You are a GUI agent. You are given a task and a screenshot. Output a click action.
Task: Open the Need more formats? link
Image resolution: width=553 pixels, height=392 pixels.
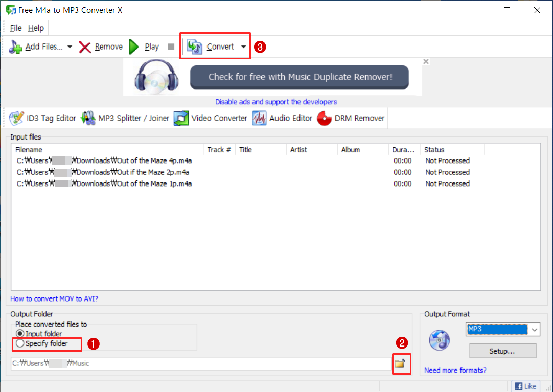pyautogui.click(x=455, y=371)
